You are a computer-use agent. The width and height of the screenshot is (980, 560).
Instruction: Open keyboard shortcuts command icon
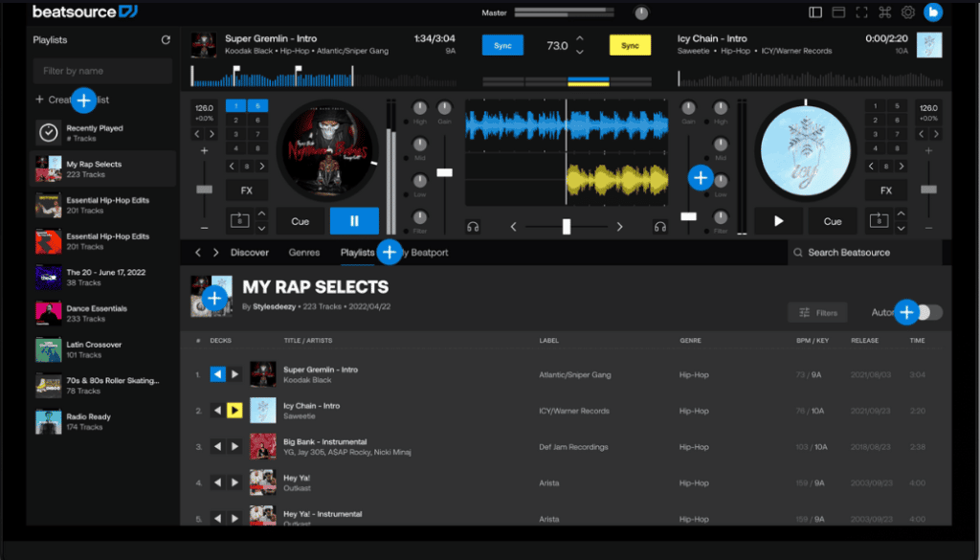(884, 12)
